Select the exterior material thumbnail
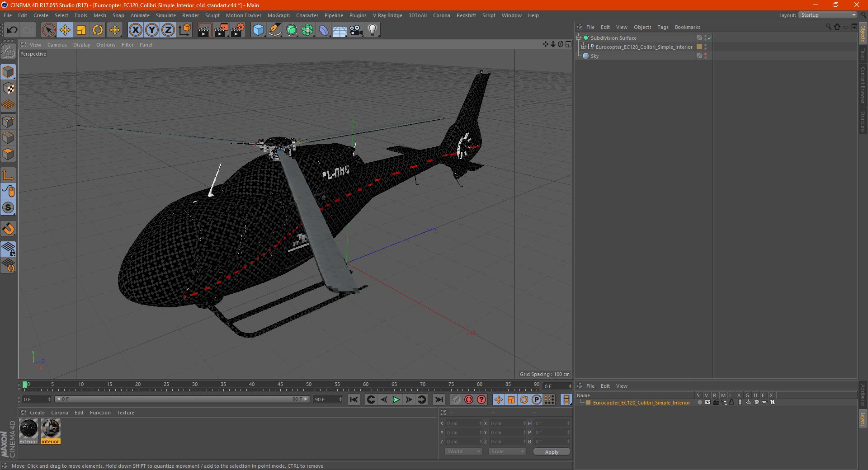The height and width of the screenshot is (470, 868). [28, 428]
